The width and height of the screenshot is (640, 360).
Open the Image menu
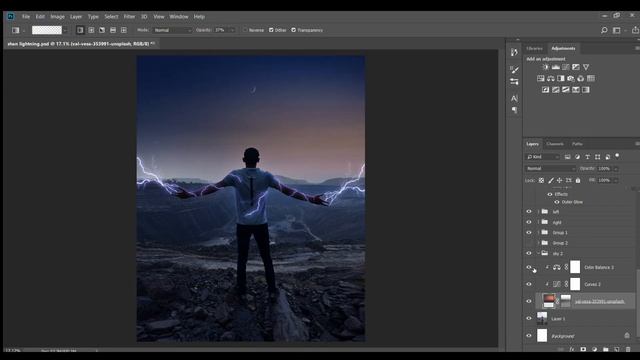[x=58, y=17]
